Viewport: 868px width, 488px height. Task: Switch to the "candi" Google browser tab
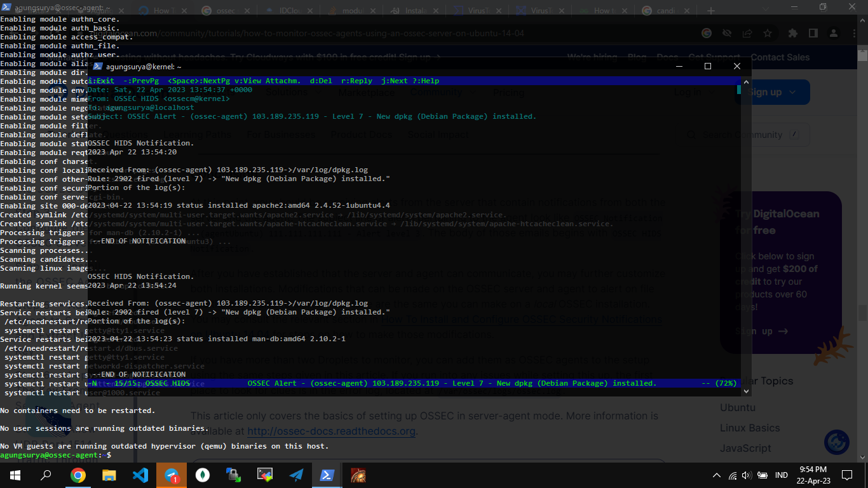click(x=664, y=11)
